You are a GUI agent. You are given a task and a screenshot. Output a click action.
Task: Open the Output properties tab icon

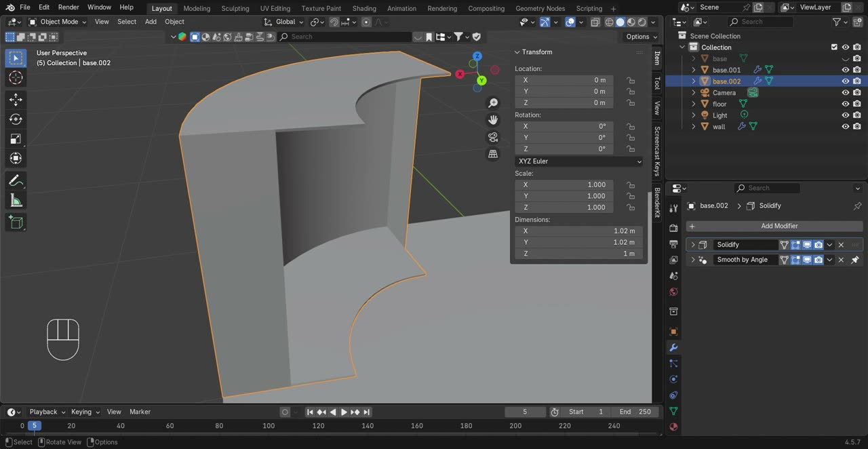click(x=673, y=244)
